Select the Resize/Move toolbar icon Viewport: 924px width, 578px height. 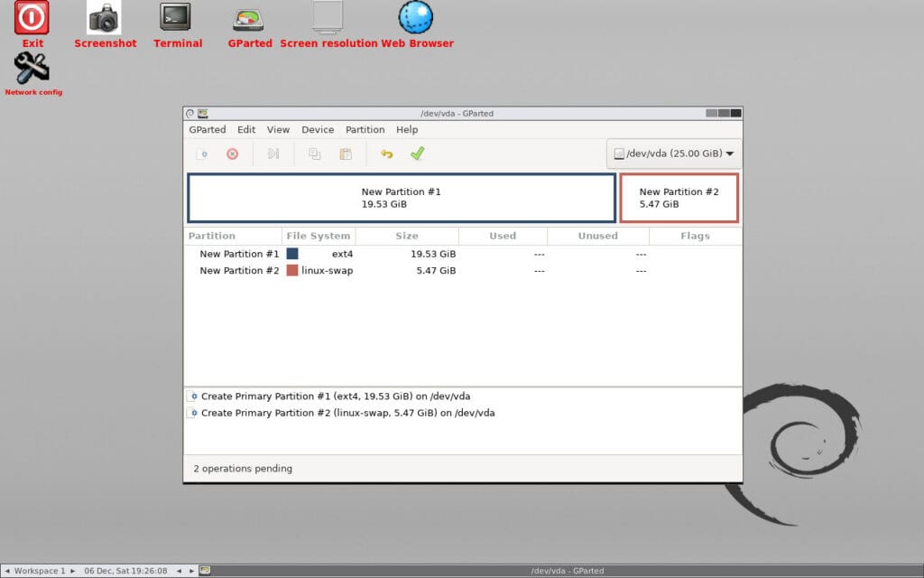pos(273,154)
